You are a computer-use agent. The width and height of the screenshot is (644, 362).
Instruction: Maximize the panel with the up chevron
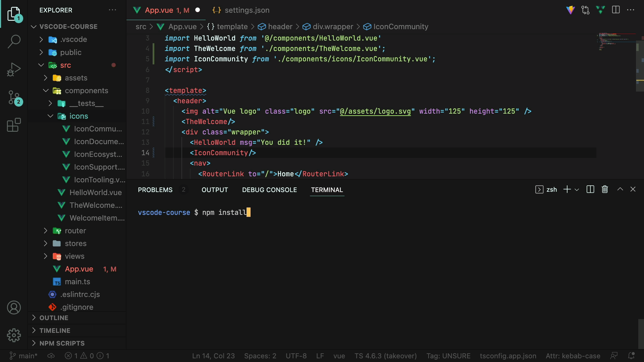coord(620,189)
